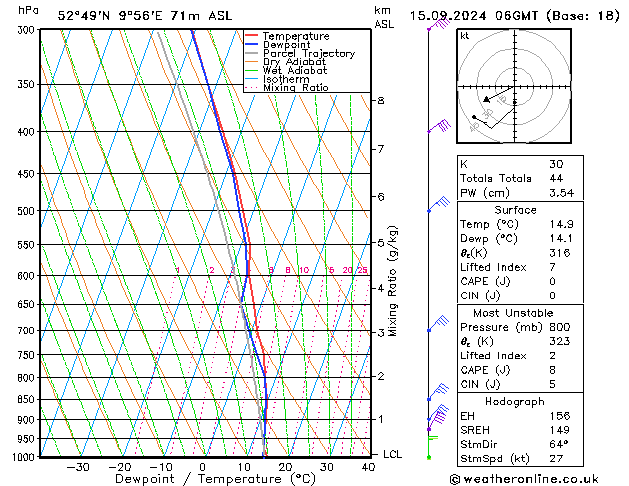Click the mixing ratio label 10
The image size is (629, 486).
click(304, 270)
